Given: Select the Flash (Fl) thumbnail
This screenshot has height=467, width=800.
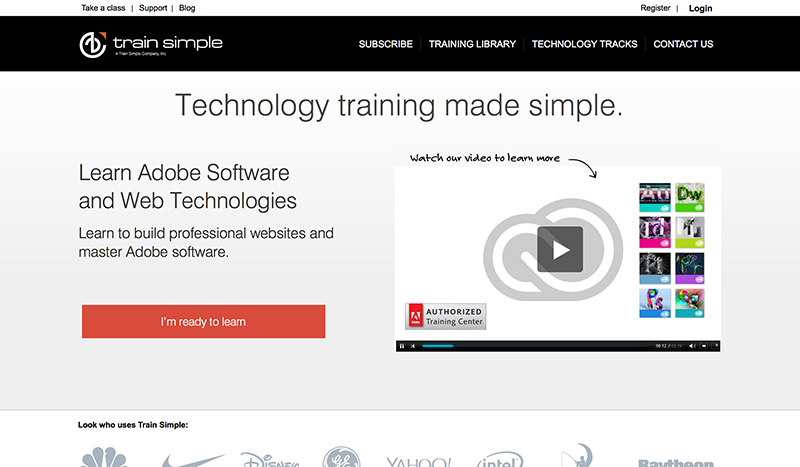Looking at the screenshot, I should pos(690,232).
